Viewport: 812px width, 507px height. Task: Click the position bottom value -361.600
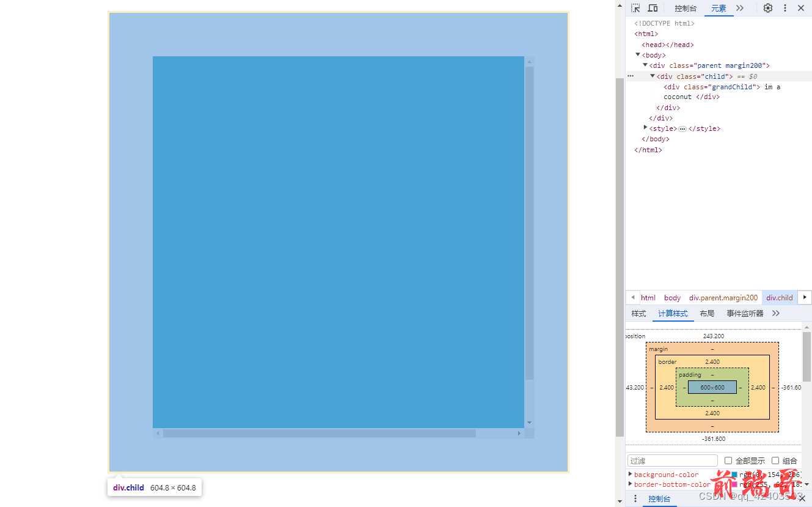(x=713, y=439)
